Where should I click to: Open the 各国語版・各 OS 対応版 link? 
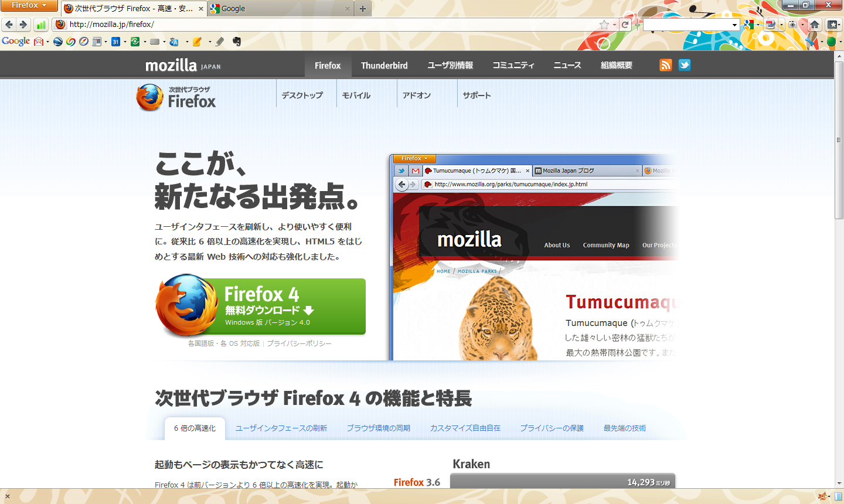[224, 343]
